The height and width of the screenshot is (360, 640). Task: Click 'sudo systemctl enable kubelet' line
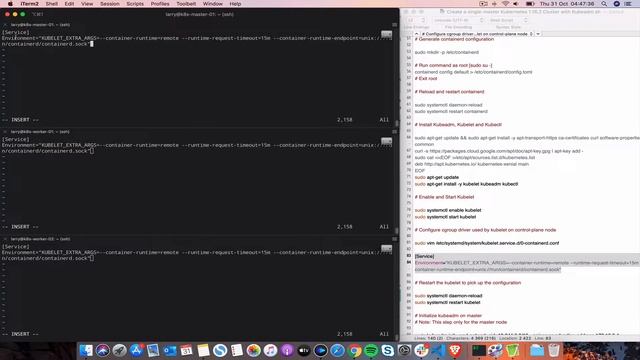[x=448, y=210]
